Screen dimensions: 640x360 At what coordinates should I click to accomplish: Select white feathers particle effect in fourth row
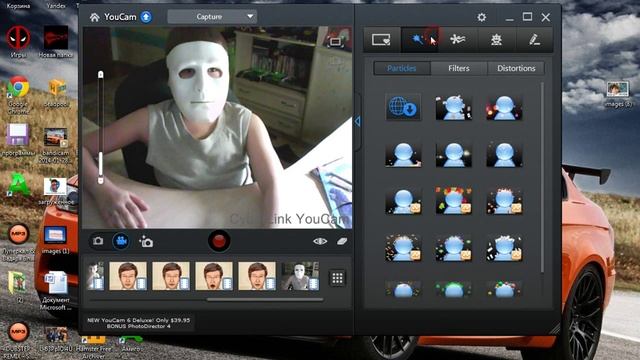tap(504, 248)
